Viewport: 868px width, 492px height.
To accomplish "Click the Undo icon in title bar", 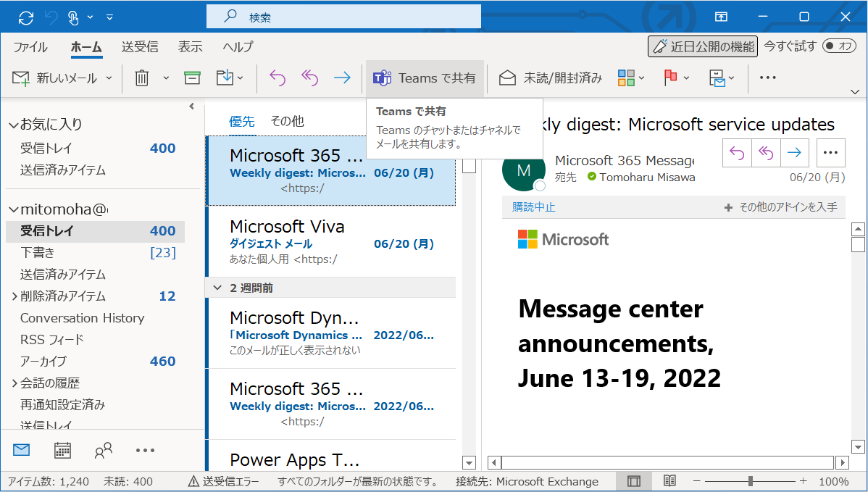I will click(x=51, y=17).
